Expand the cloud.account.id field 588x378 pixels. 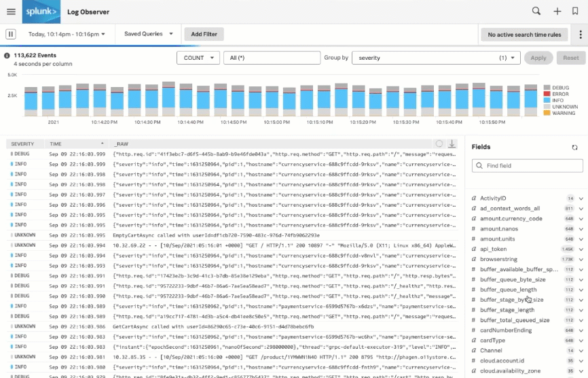[x=581, y=361]
